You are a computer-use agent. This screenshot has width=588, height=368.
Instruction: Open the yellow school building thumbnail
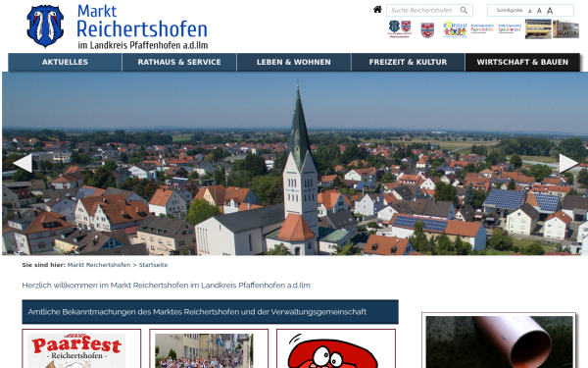pos(538,29)
